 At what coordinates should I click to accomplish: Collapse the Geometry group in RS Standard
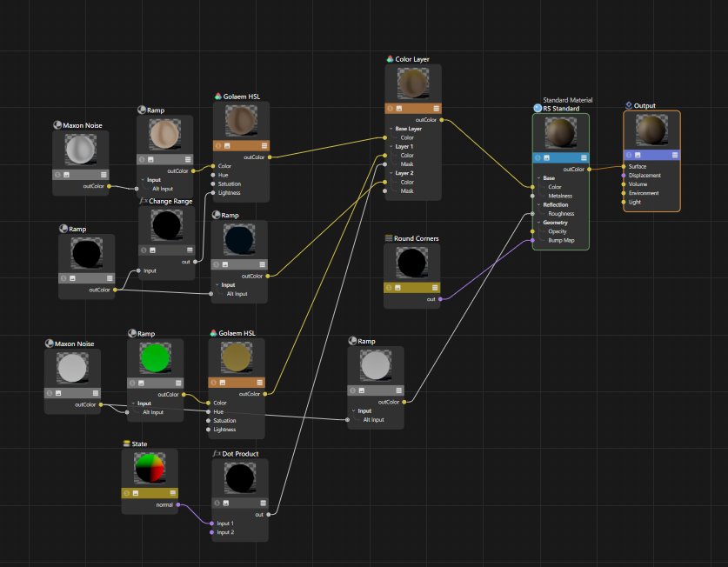(538, 223)
